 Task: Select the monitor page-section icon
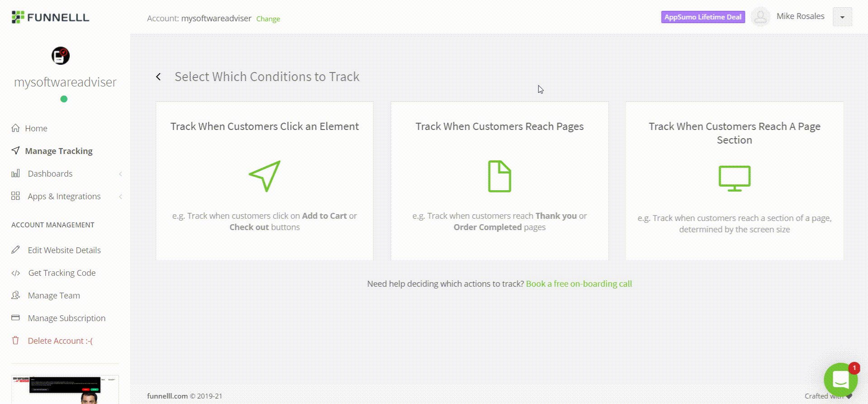[x=734, y=178]
